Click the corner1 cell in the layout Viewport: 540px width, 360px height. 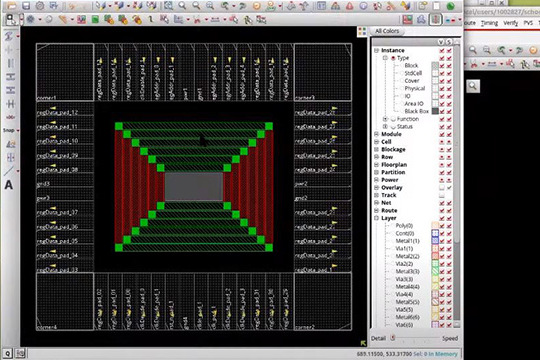65,72
